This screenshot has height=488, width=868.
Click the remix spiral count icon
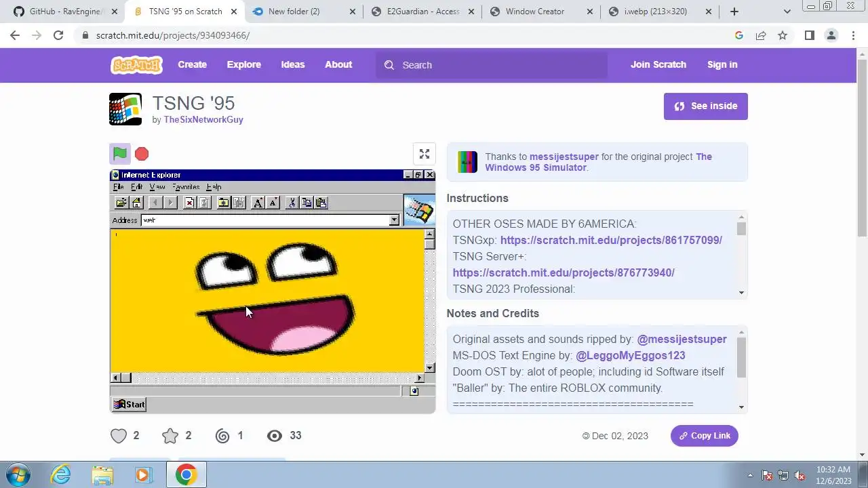pyautogui.click(x=222, y=436)
